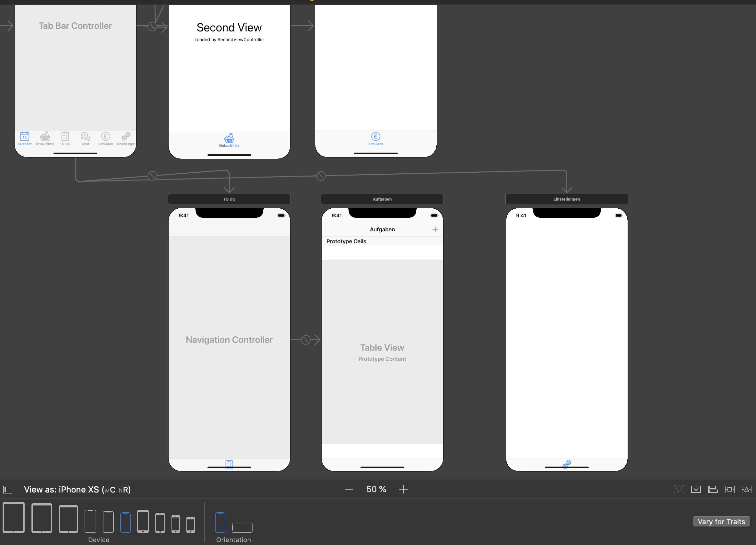Select the Schulden euro icon
Viewport: 756px width, 545px height.
pos(374,136)
